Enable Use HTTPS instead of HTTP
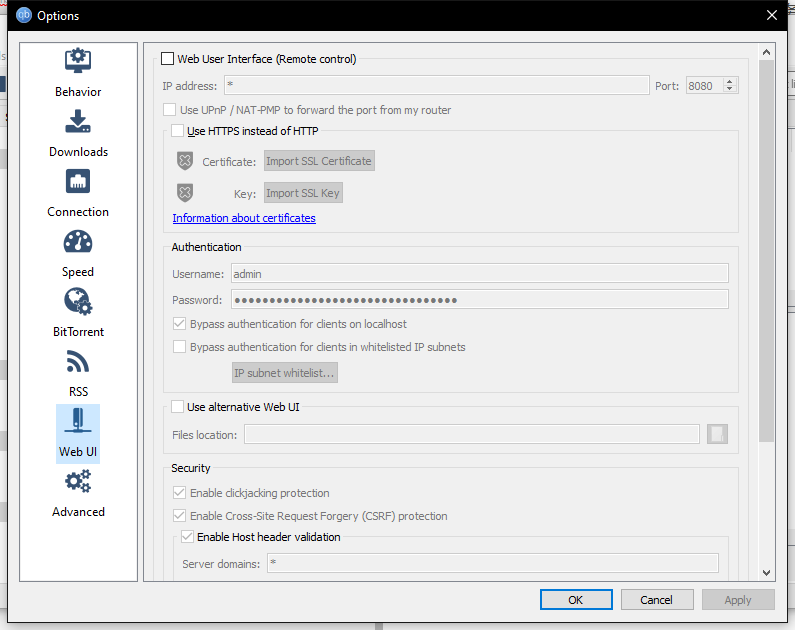Viewport: 795px width, 630px height. click(177, 131)
